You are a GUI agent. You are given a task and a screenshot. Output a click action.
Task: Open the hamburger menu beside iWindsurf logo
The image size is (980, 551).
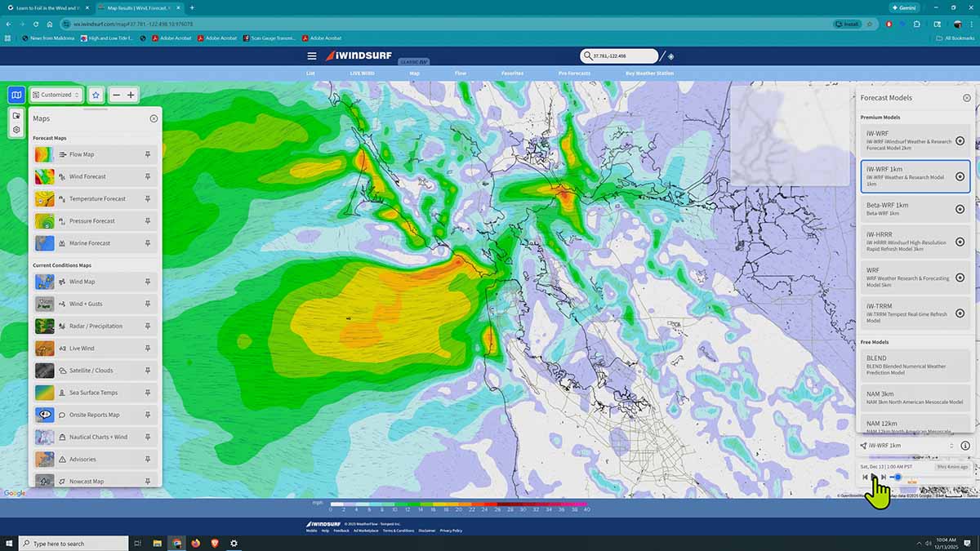tap(311, 56)
